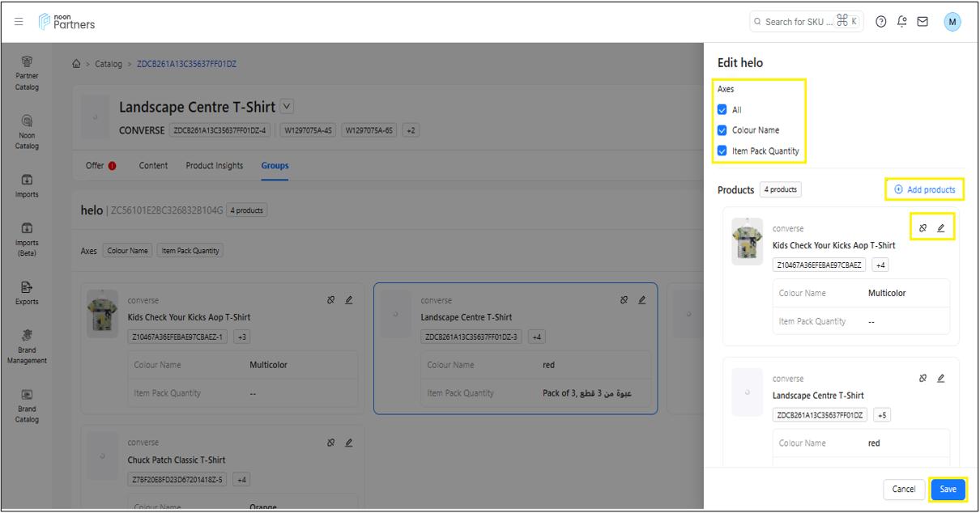Open the help question mark icon
980x513 pixels.
click(881, 22)
